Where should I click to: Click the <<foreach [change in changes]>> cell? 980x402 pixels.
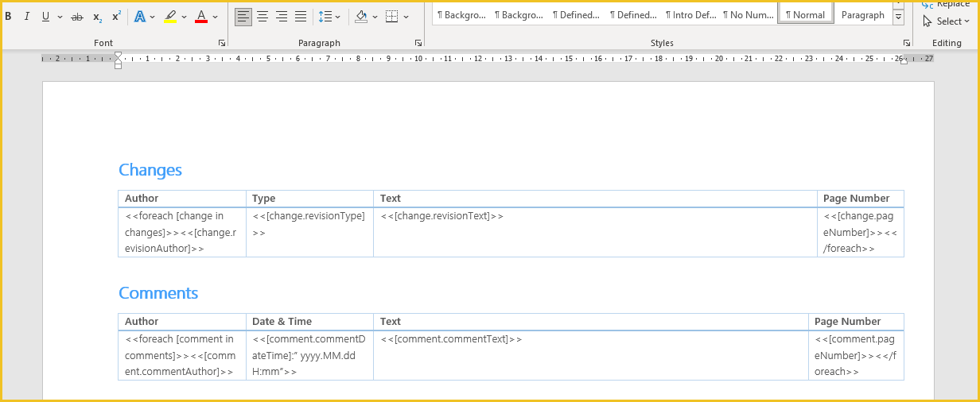click(x=182, y=232)
